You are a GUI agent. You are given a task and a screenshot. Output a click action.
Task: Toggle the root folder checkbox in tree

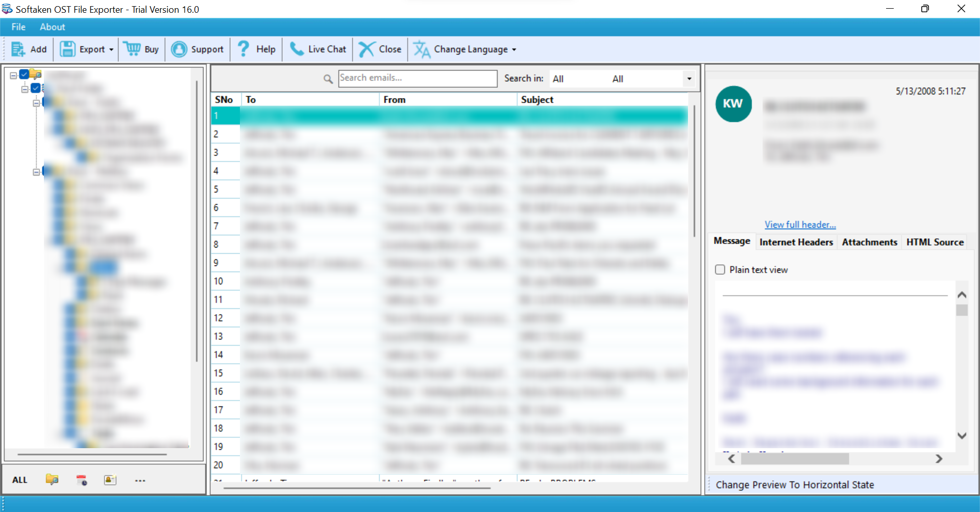24,75
